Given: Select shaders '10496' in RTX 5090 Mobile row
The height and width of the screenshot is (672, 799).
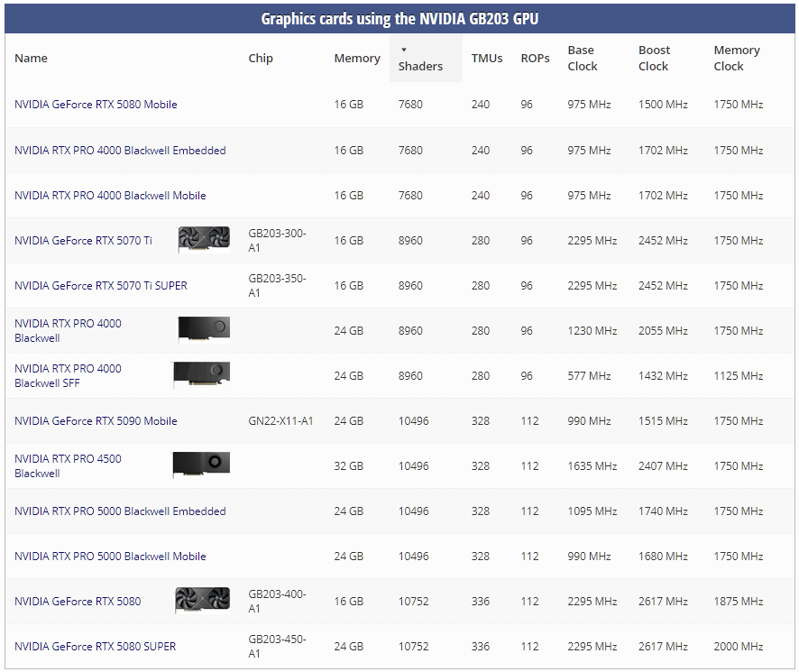Looking at the screenshot, I should click(413, 420).
